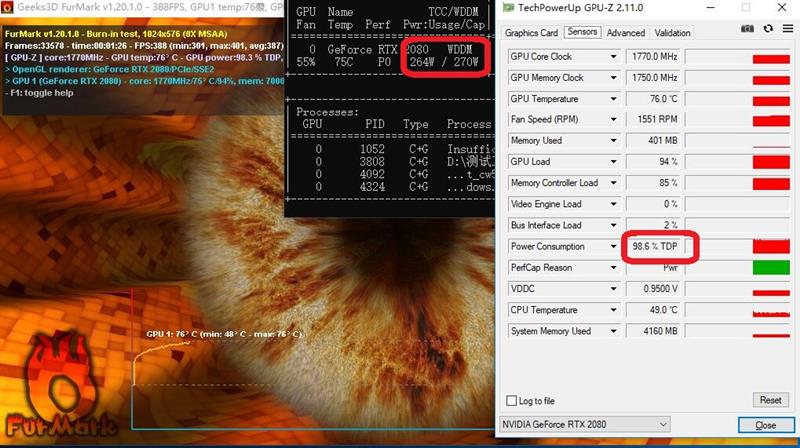The width and height of the screenshot is (800, 448).
Task: Expand the Power Consumption sensor dropdown
Action: [613, 246]
